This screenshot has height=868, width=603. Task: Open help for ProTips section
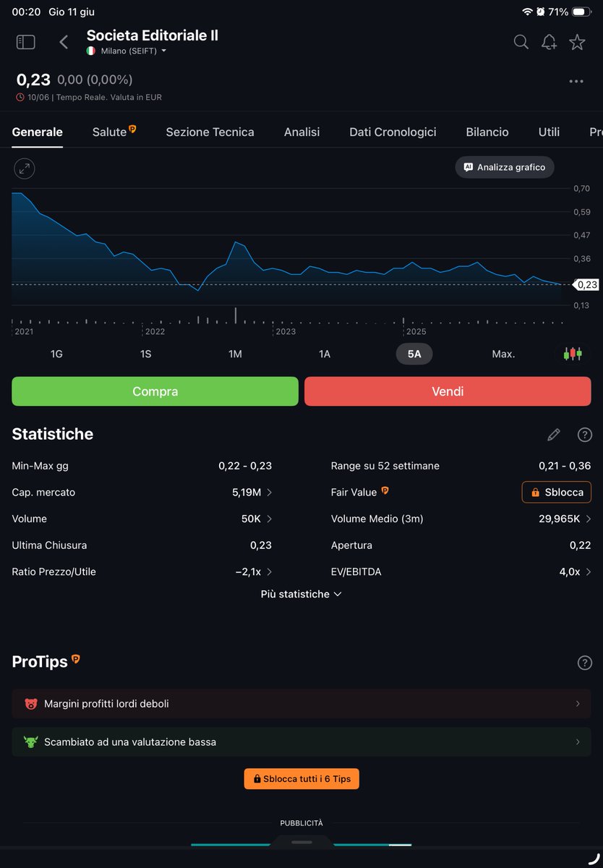[x=585, y=663]
